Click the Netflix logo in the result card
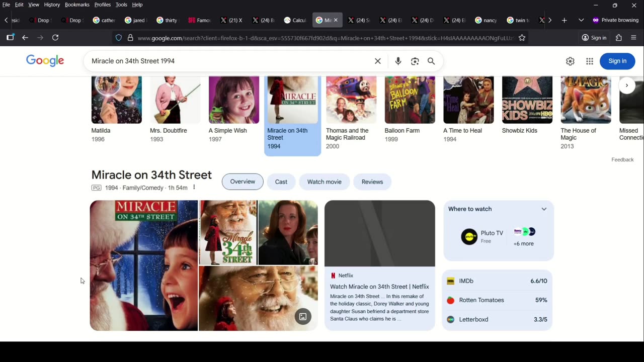The width and height of the screenshot is (644, 362). click(333, 276)
